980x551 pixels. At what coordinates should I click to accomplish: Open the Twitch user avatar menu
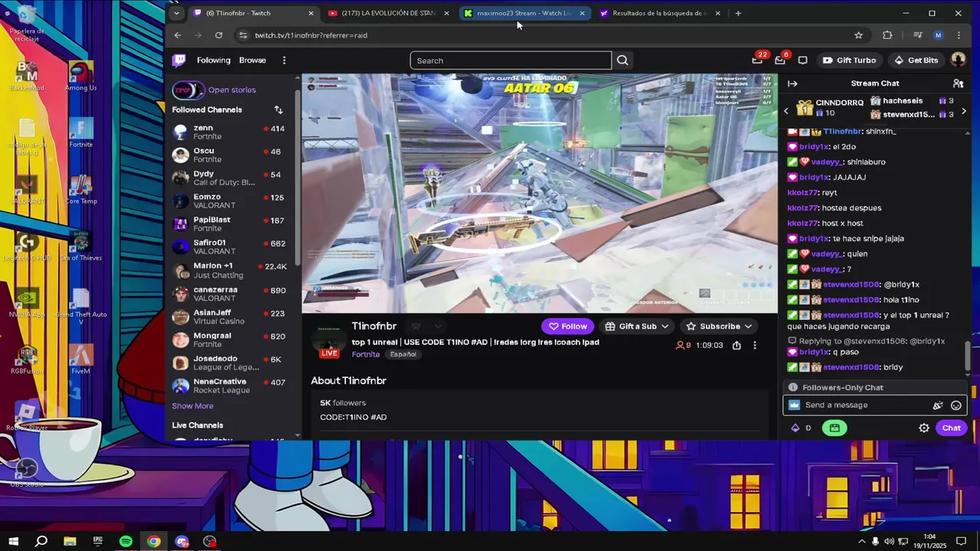(958, 60)
